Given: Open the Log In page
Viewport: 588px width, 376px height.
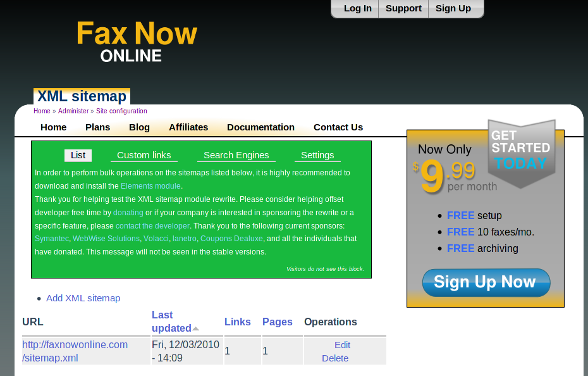Looking at the screenshot, I should 357,8.
